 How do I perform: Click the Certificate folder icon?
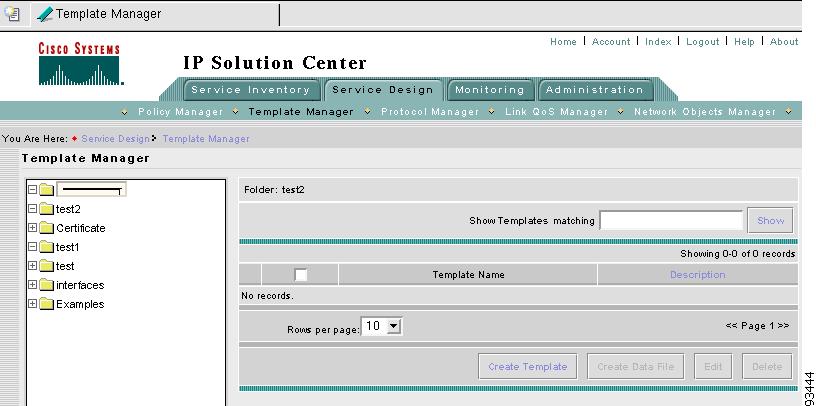(47, 228)
